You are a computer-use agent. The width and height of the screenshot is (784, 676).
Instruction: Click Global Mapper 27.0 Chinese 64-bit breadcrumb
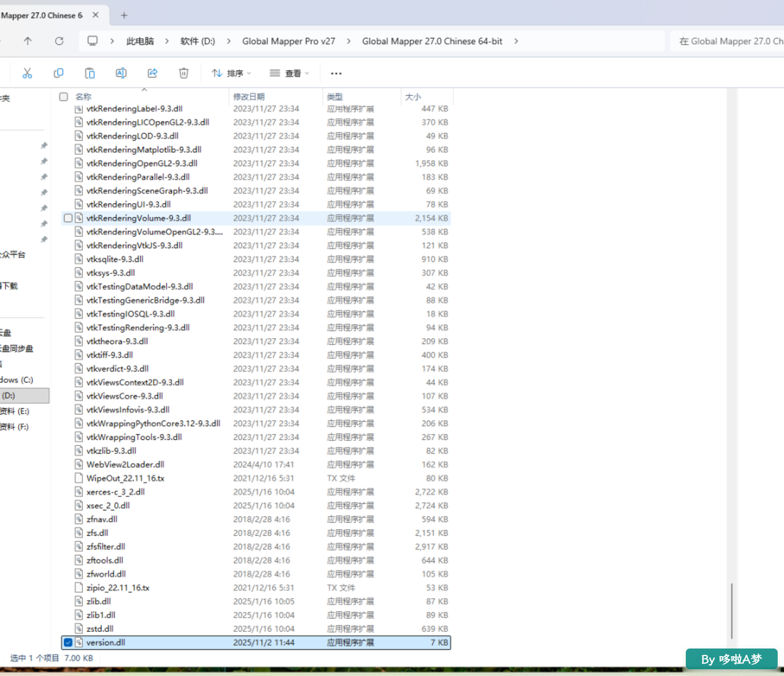click(432, 41)
